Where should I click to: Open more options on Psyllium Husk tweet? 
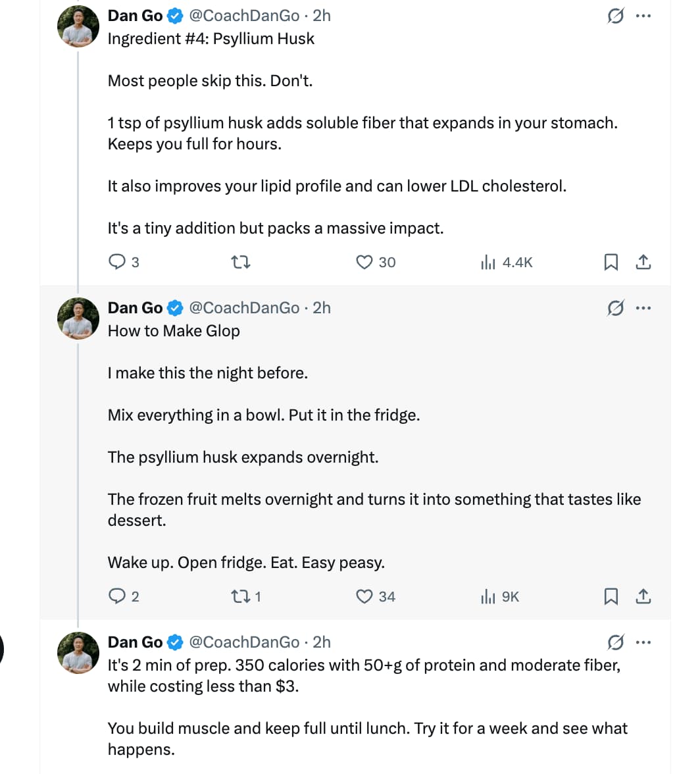(644, 16)
